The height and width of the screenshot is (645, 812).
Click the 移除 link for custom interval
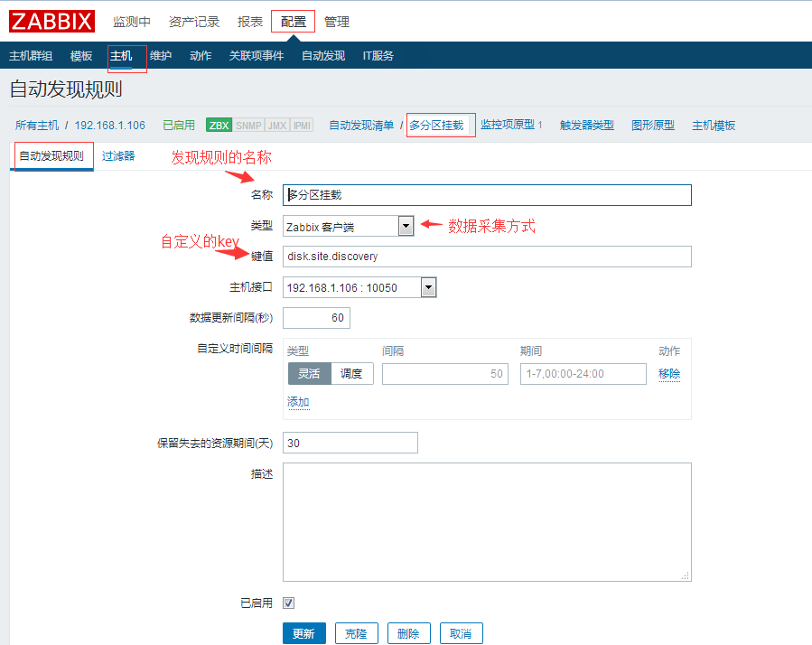click(x=669, y=374)
